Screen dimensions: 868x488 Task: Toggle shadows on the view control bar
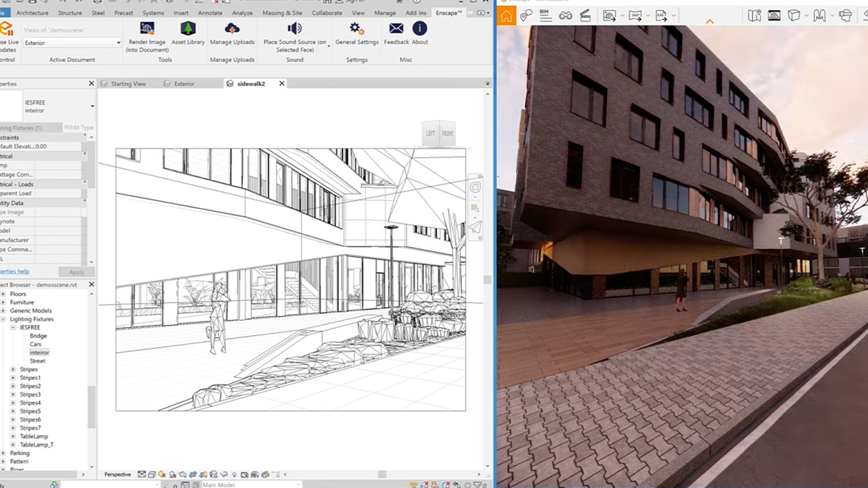click(172, 474)
